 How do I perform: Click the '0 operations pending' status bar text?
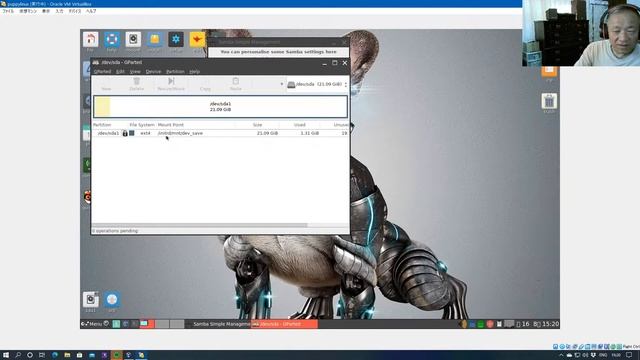coord(115,231)
